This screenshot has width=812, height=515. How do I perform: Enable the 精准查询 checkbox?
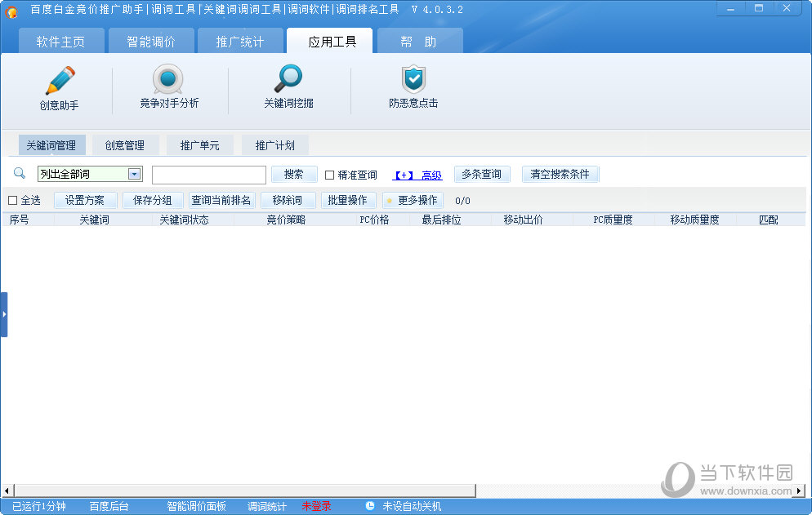click(329, 175)
